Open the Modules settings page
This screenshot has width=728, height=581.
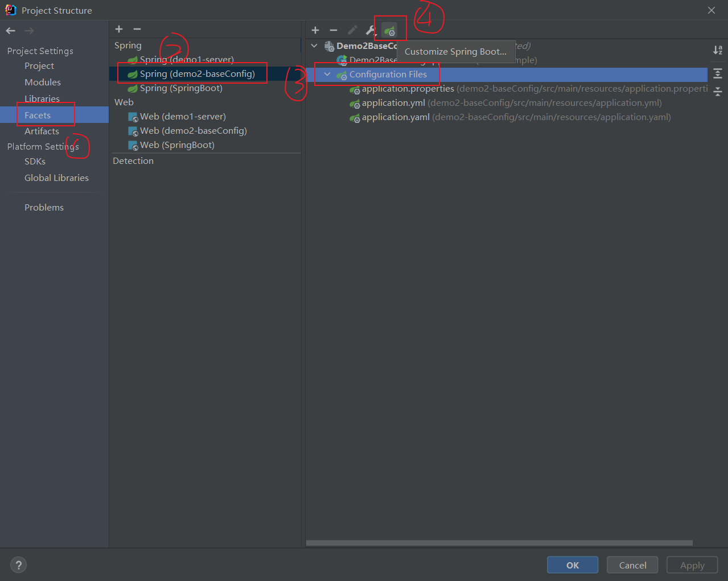point(43,83)
